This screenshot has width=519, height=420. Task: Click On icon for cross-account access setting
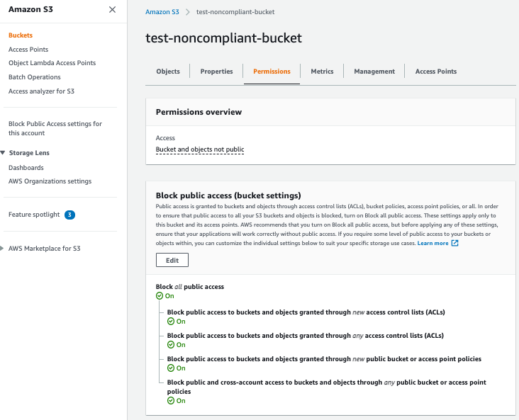[x=171, y=401]
